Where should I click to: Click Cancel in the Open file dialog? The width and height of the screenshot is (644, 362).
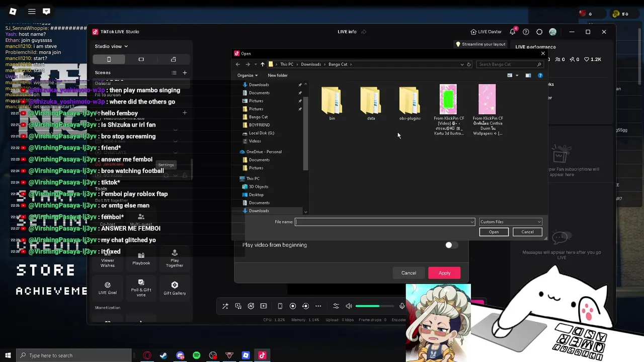(527, 232)
